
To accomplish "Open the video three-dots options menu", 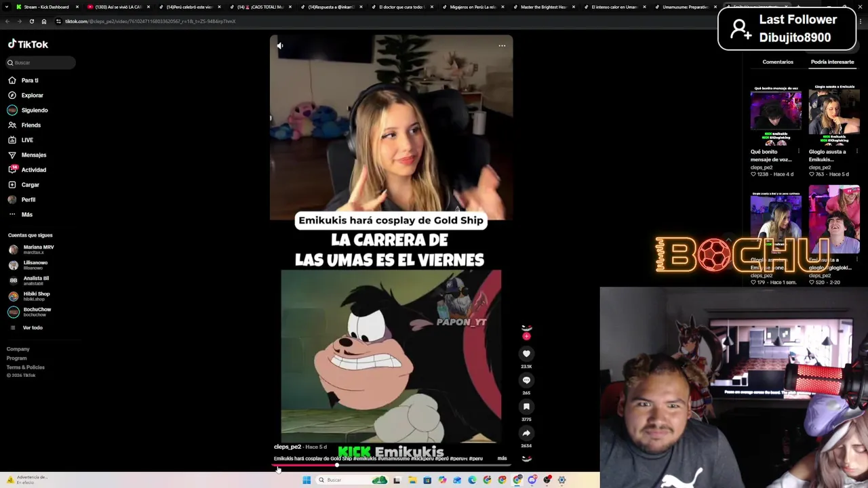I will (502, 45).
